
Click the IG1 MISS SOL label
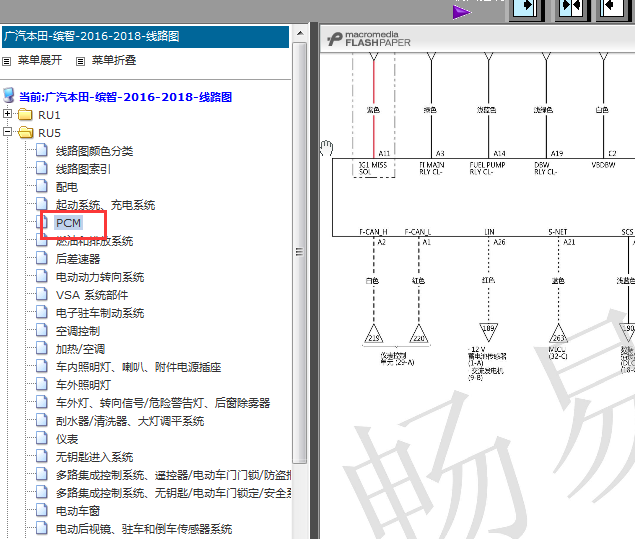[373, 168]
